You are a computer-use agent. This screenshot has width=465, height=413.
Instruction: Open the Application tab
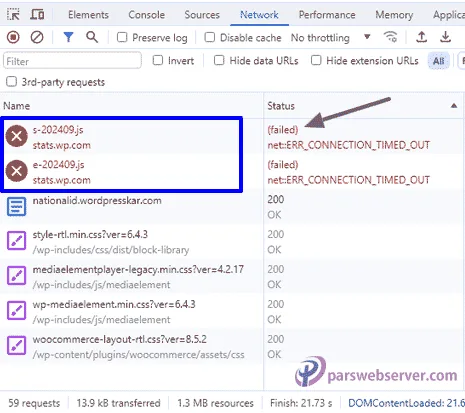[x=449, y=15]
